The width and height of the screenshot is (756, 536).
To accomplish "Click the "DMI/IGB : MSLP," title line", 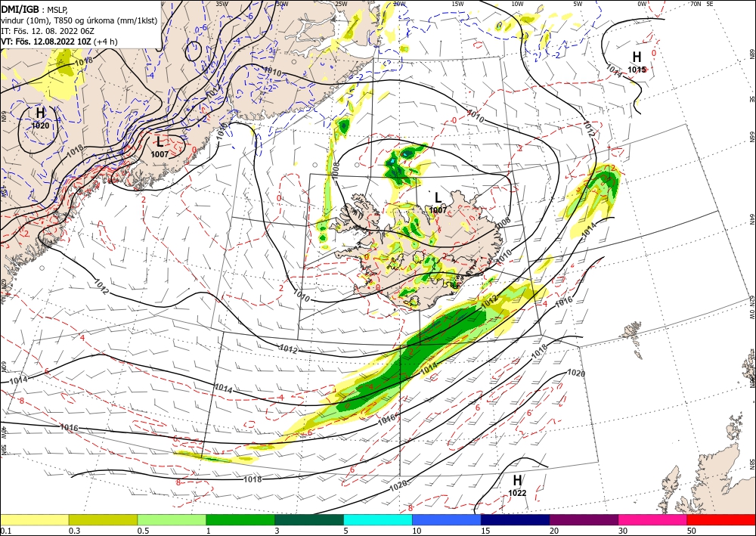I will pyautogui.click(x=36, y=9).
